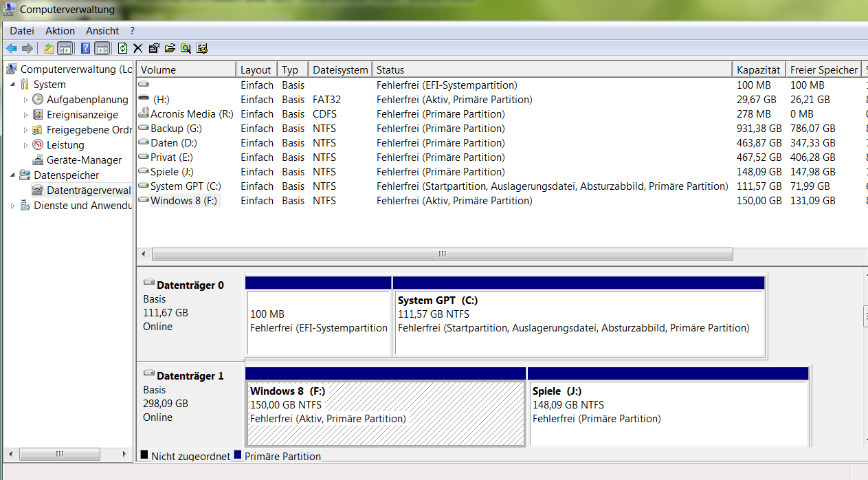Collapse the System tree node arrow
Viewport: 868px width, 480px height.
coord(12,85)
